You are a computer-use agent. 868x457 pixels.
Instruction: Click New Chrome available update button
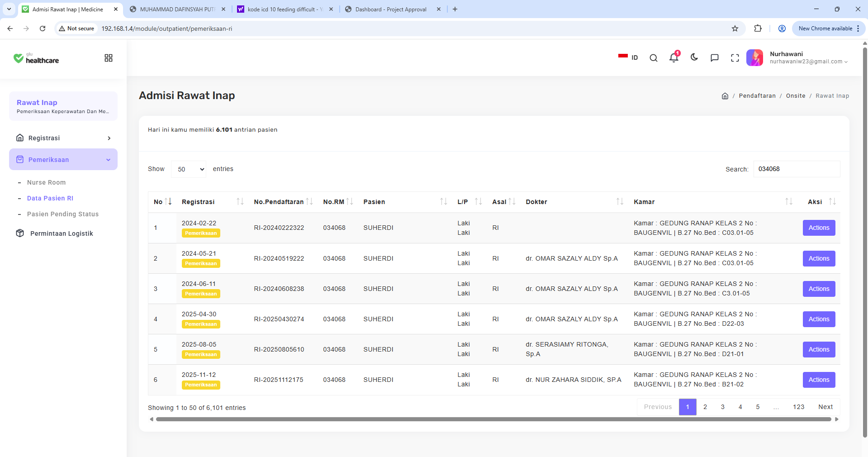829,29
